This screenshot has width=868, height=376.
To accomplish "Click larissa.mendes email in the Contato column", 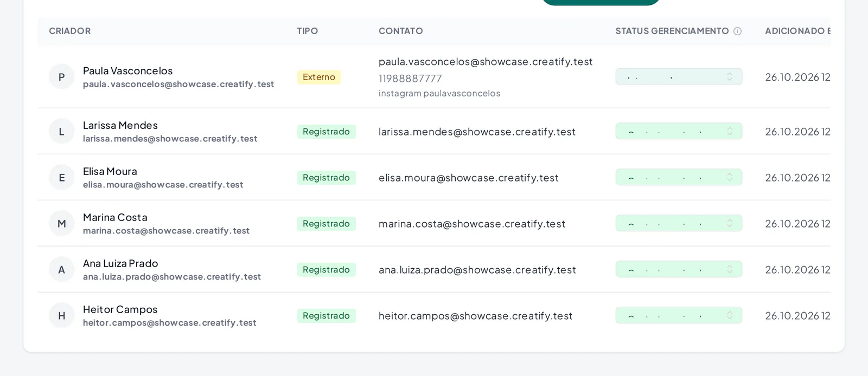I will coord(477,132).
